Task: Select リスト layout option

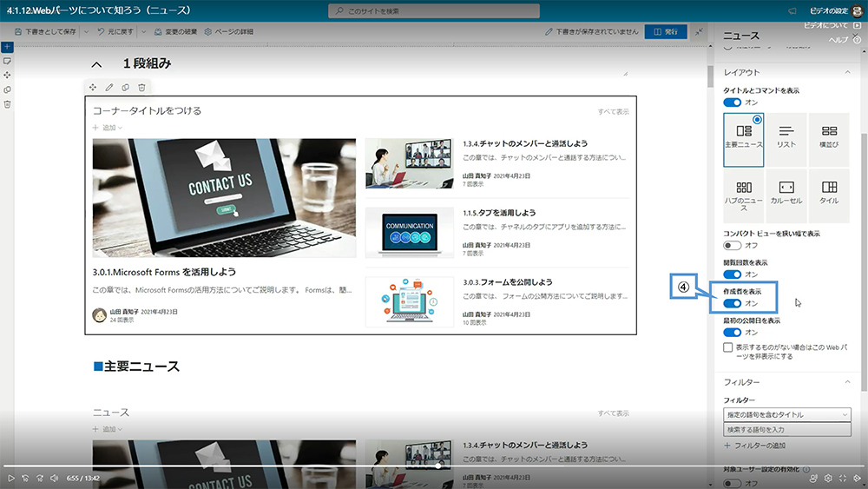Action: click(786, 140)
